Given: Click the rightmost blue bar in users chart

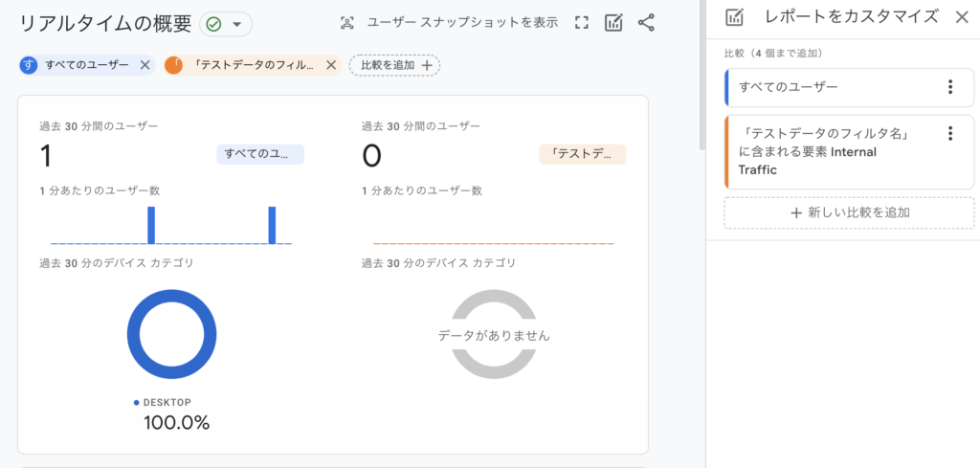Looking at the screenshot, I should [x=272, y=226].
